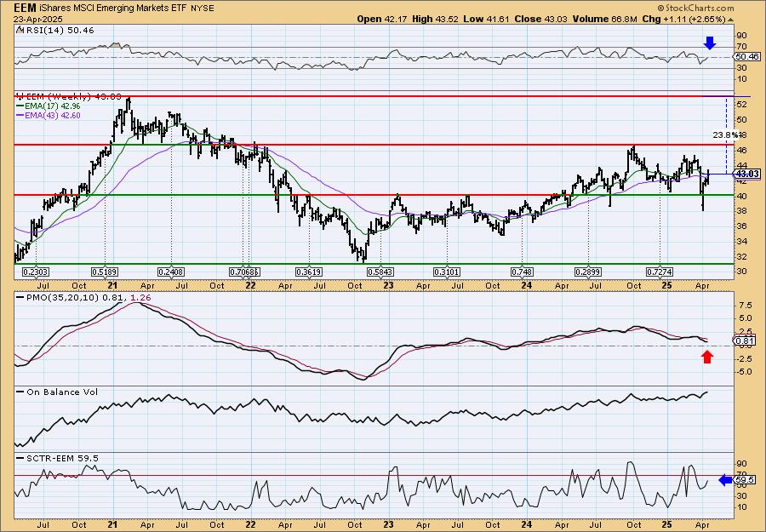Click the bold EEM ticker symbol
Viewport: 766px width, 532px height.
point(25,8)
